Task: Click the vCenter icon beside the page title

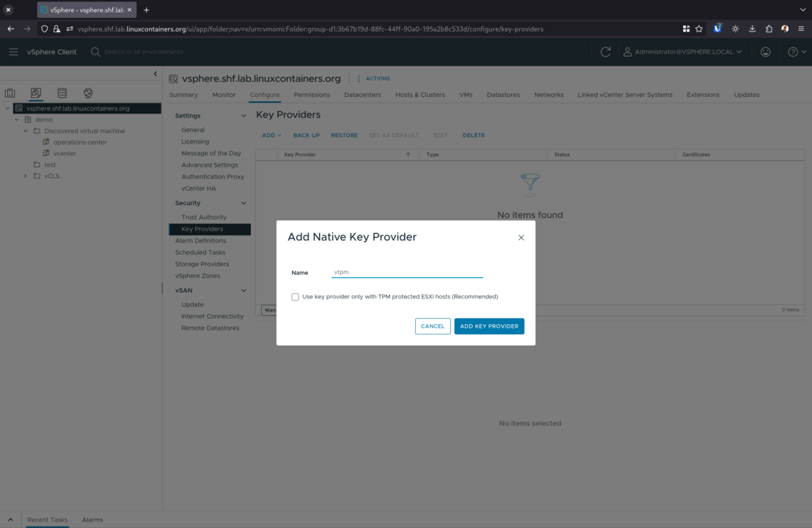Action: [x=174, y=78]
